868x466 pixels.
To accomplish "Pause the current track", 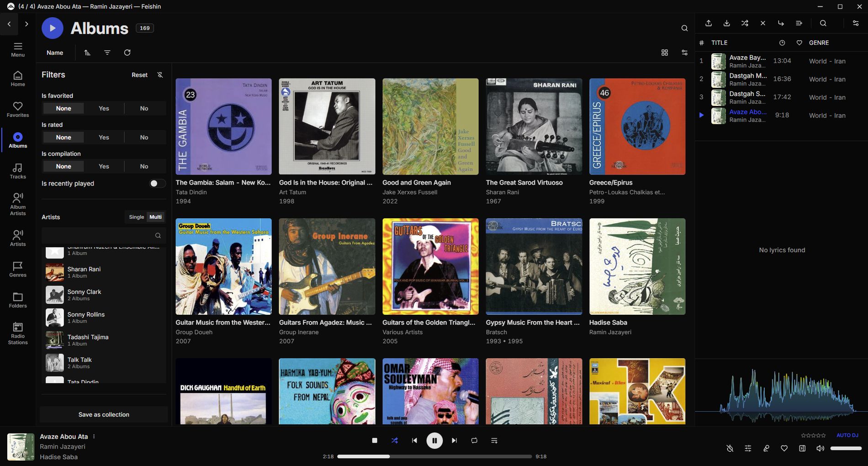I will pyautogui.click(x=434, y=440).
